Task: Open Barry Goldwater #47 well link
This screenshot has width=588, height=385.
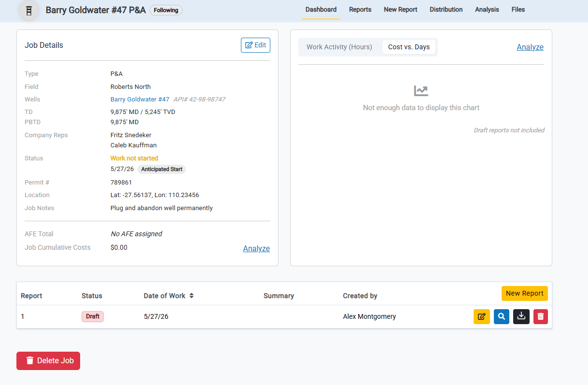Action: [x=140, y=100]
